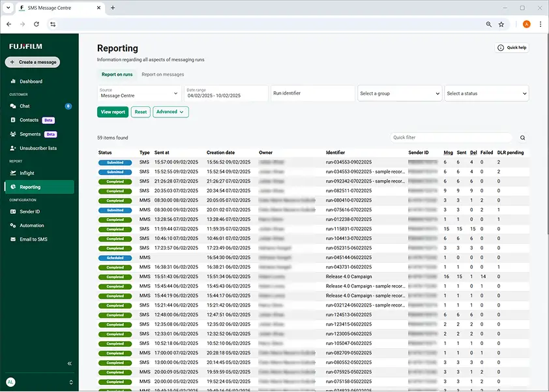Viewport: 549px width, 392px height.
Task: Expand the Advanced options
Action: pos(170,112)
